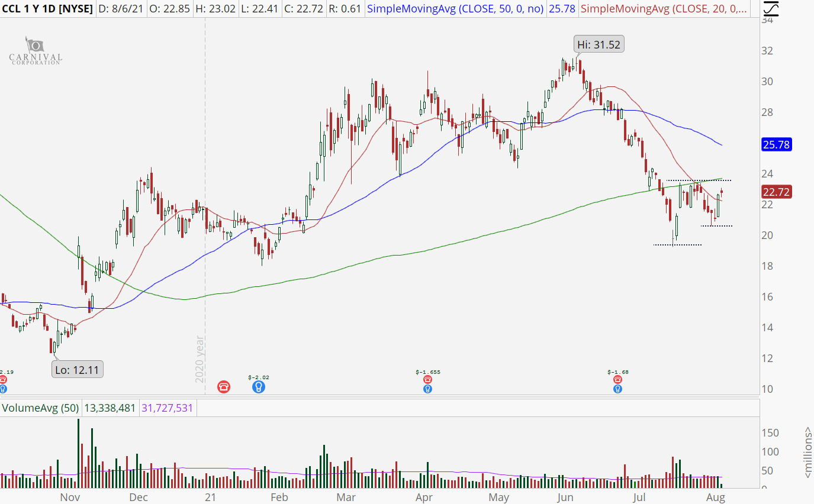Image resolution: width=814 pixels, height=504 pixels.
Task: Click the vertical '2020 year' marker label
Action: (200, 359)
